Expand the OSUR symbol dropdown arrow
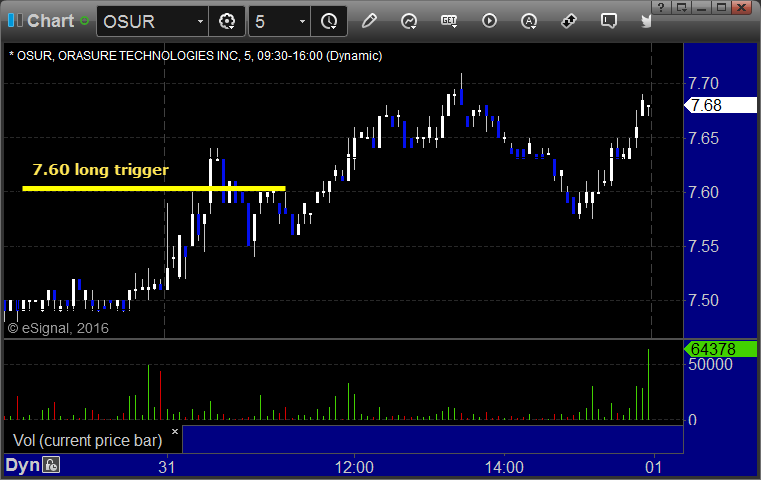761x480 pixels. (200, 21)
